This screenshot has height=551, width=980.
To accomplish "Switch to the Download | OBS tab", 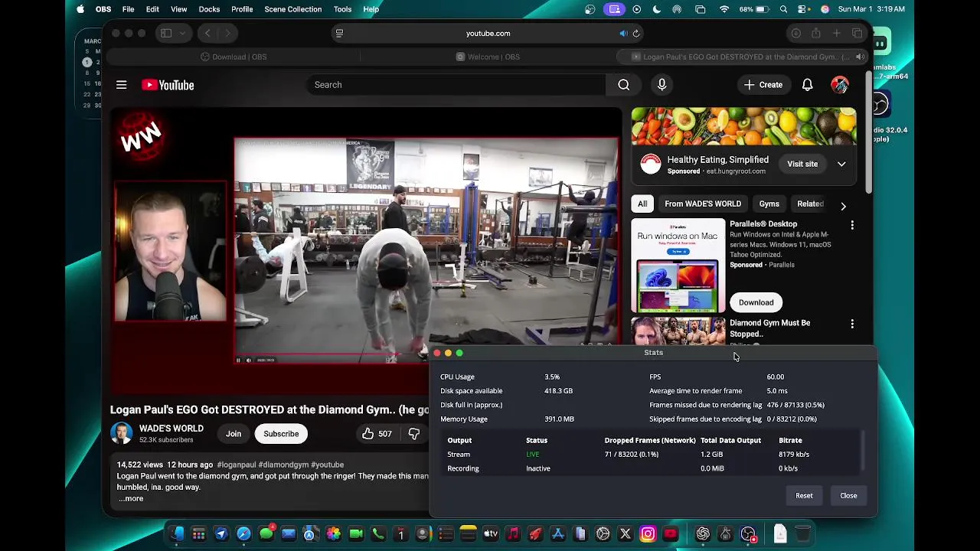I will click(x=234, y=57).
